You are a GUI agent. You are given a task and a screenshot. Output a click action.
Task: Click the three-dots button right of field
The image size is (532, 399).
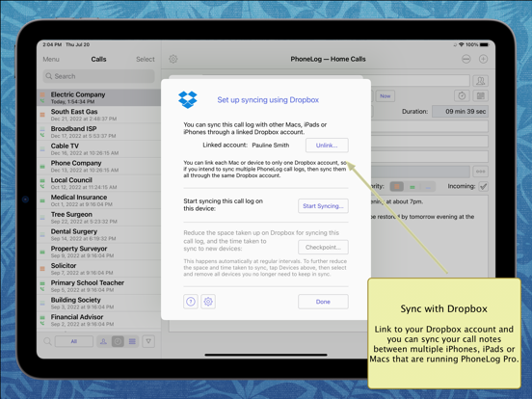click(480, 172)
